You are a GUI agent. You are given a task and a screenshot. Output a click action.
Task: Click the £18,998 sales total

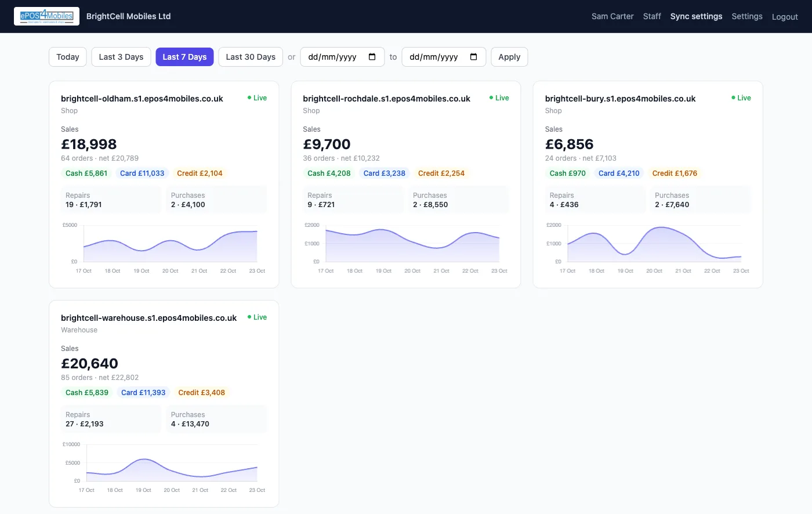(x=89, y=144)
